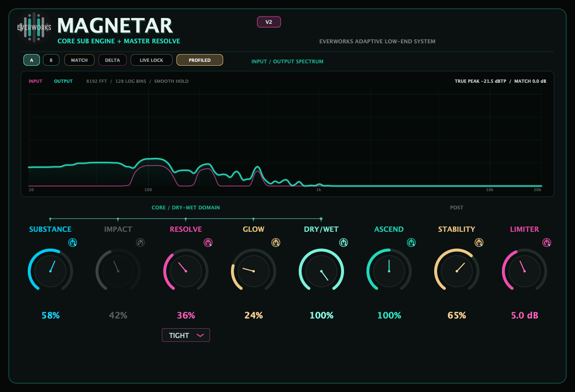Click the GLOW label
The height and width of the screenshot is (392, 575).
click(254, 229)
